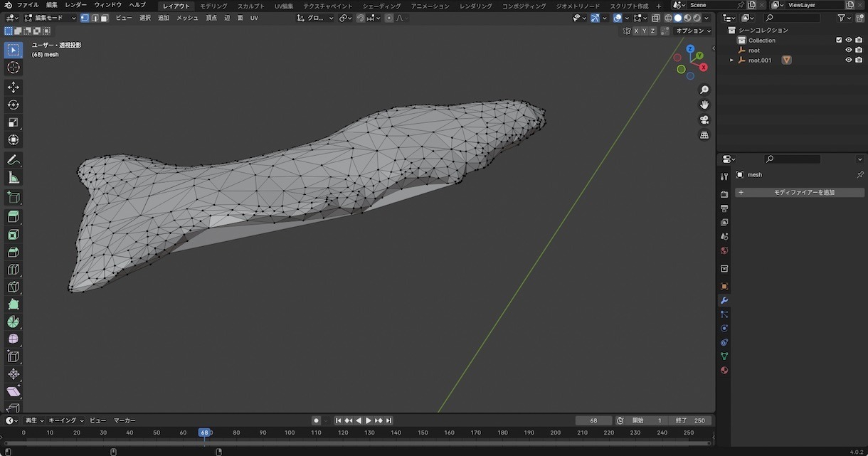
Task: Select the Rotate tool
Action: (13, 105)
